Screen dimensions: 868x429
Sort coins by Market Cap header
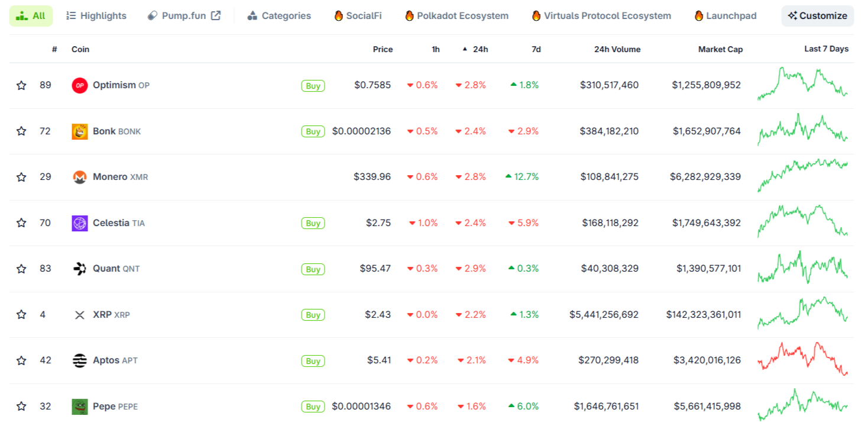coord(720,49)
